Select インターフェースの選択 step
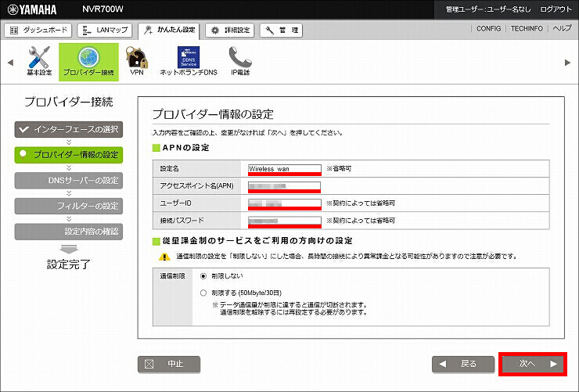The image size is (579, 392). tap(69, 130)
